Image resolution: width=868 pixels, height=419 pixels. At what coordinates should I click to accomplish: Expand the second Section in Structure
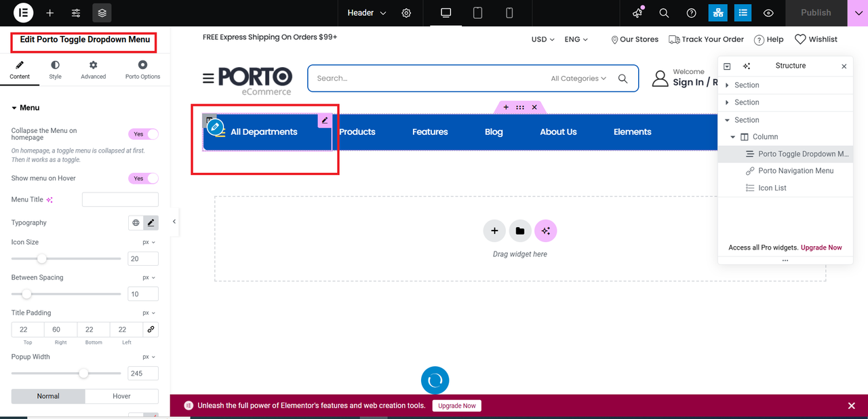(x=728, y=102)
